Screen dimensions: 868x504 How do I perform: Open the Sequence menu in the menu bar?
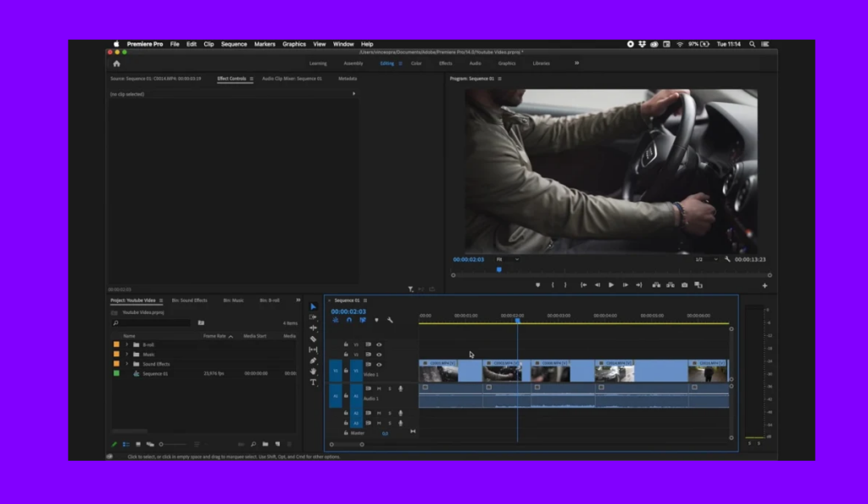(234, 44)
